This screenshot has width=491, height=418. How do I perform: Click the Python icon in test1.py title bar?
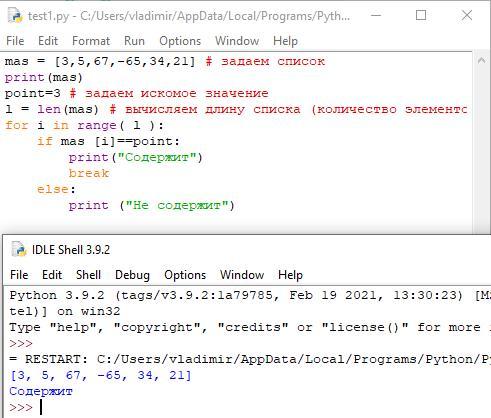click(16, 15)
